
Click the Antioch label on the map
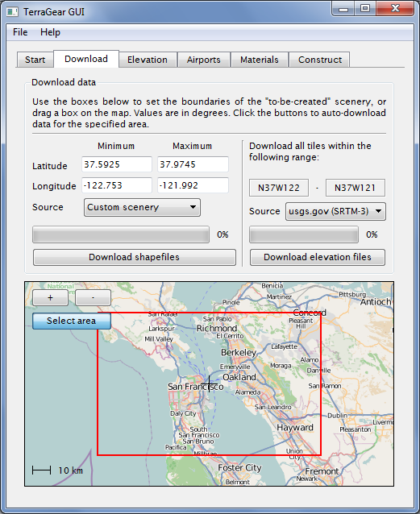pos(376,302)
